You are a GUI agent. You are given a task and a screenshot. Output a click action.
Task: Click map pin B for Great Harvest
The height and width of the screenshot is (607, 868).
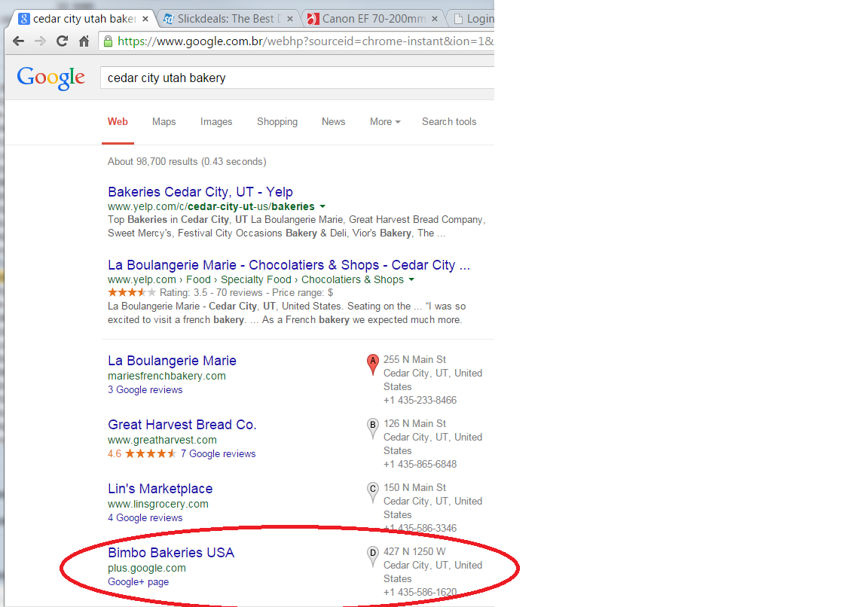tap(372, 429)
